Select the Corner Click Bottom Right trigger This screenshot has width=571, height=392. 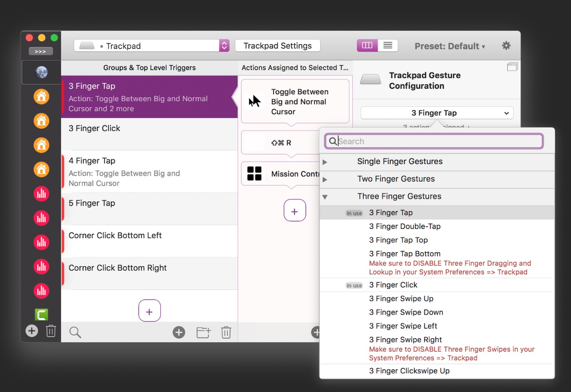pos(150,273)
